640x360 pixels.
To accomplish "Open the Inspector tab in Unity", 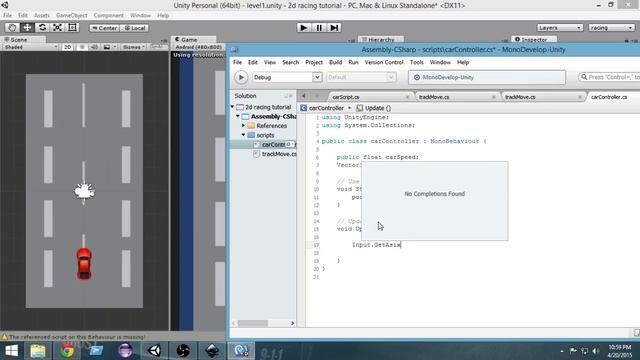I will (x=534, y=40).
